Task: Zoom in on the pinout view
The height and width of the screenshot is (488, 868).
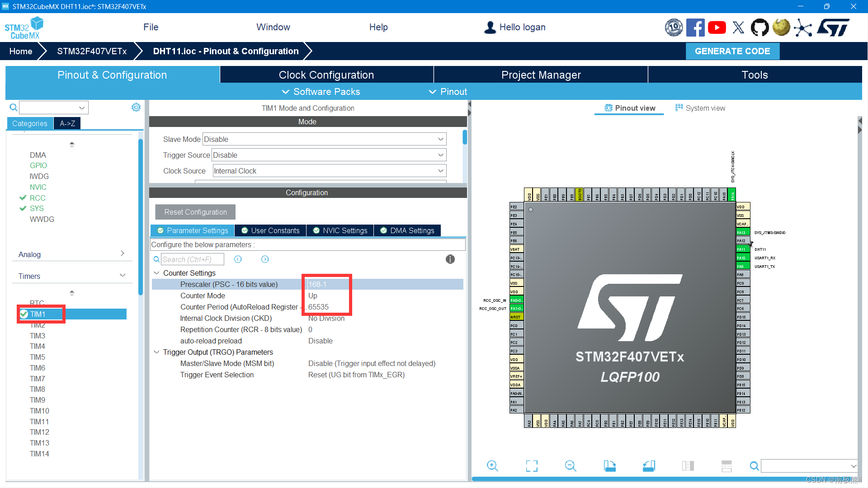Action: tap(492, 466)
